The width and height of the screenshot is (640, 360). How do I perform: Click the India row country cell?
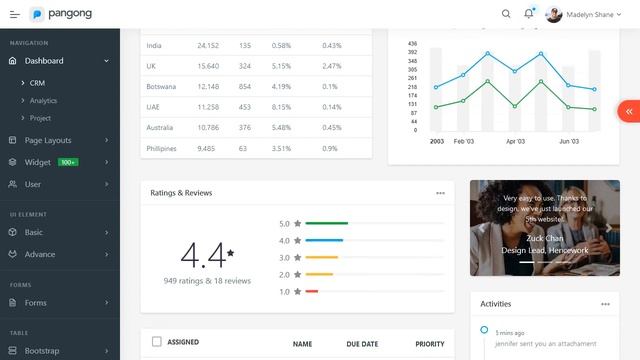click(154, 45)
